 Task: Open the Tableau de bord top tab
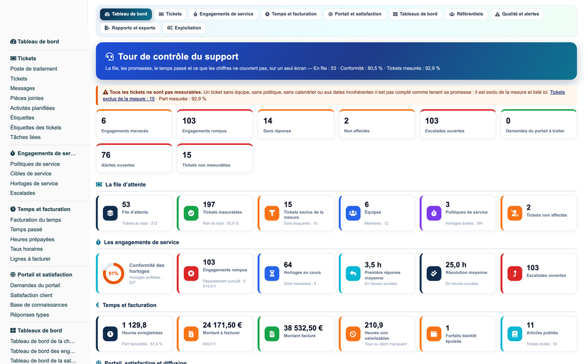[126, 14]
